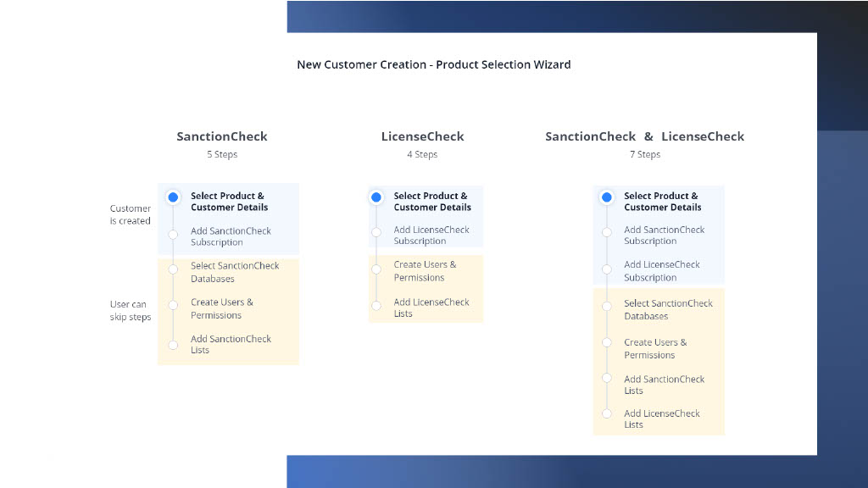Click 'Create Users & Permissions' in LicenseCheck column
868x488 pixels.
pyautogui.click(x=426, y=271)
